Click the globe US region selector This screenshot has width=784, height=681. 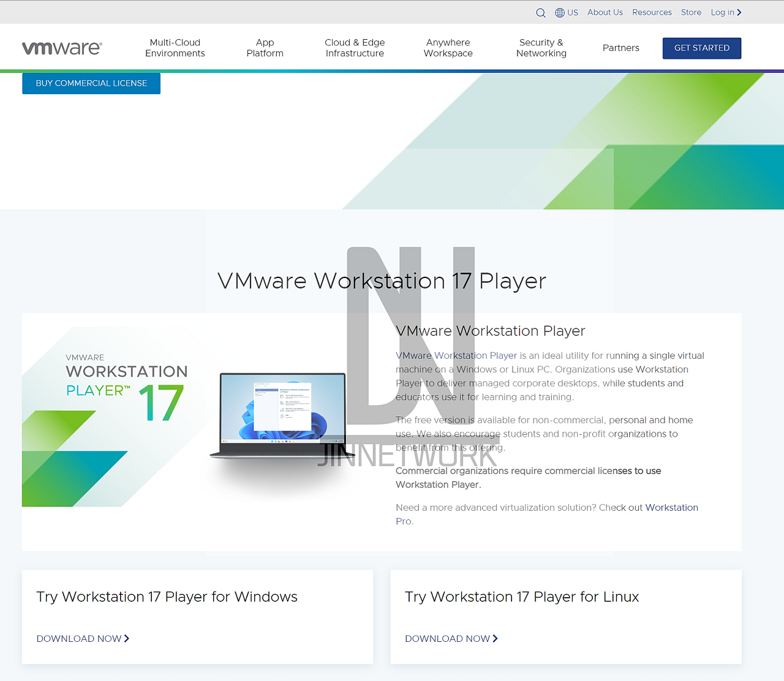[567, 12]
